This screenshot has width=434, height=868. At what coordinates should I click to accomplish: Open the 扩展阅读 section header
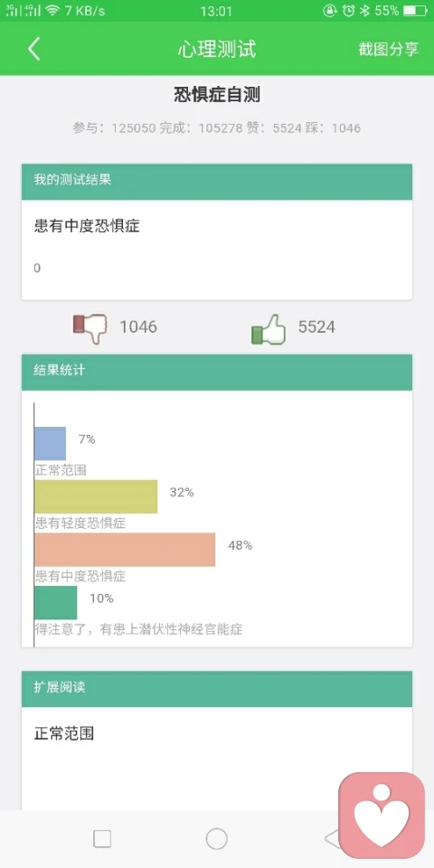coord(217,689)
